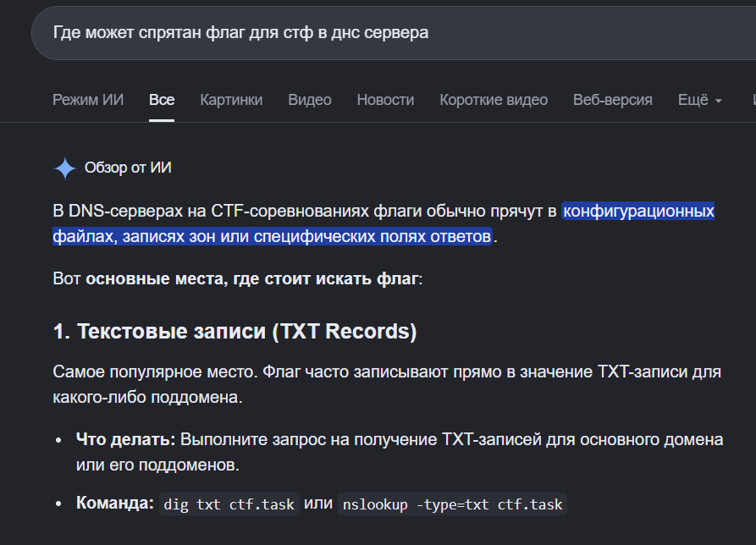Click the nslookup -type=txt ctf.task code snippet
756x545 pixels.
(452, 504)
